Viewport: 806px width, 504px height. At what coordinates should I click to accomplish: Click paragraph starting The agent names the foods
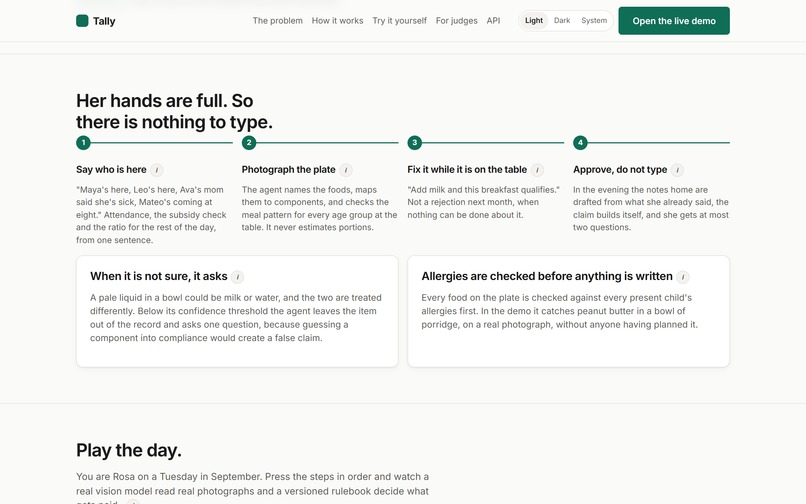(x=319, y=208)
